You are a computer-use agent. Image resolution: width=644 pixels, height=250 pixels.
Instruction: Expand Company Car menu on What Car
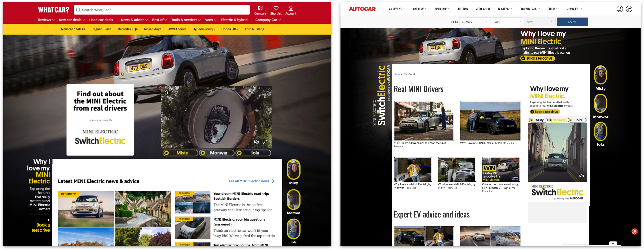[268, 20]
